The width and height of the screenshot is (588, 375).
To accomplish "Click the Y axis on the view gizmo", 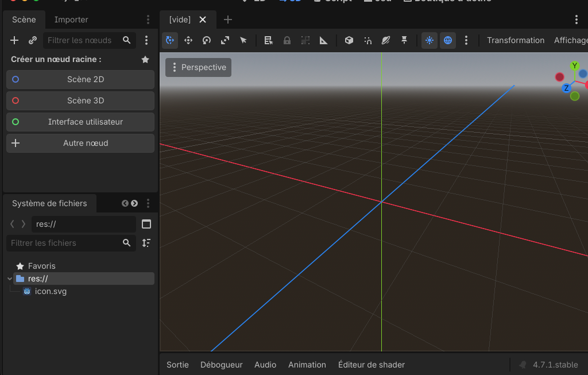I will click(x=574, y=65).
